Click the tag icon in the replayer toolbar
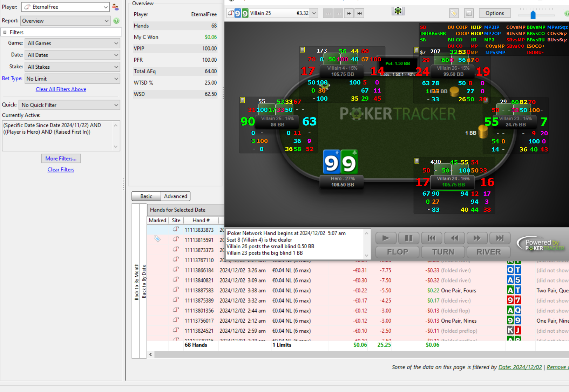This screenshot has width=569, height=392. point(454,13)
